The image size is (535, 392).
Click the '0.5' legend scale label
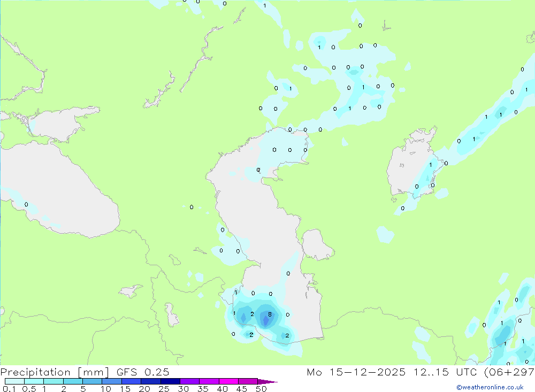click(29, 389)
